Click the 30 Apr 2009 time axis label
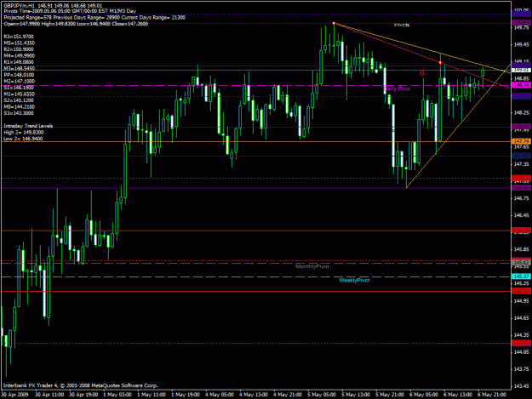The width and height of the screenshot is (532, 399). pyautogui.click(x=15, y=395)
